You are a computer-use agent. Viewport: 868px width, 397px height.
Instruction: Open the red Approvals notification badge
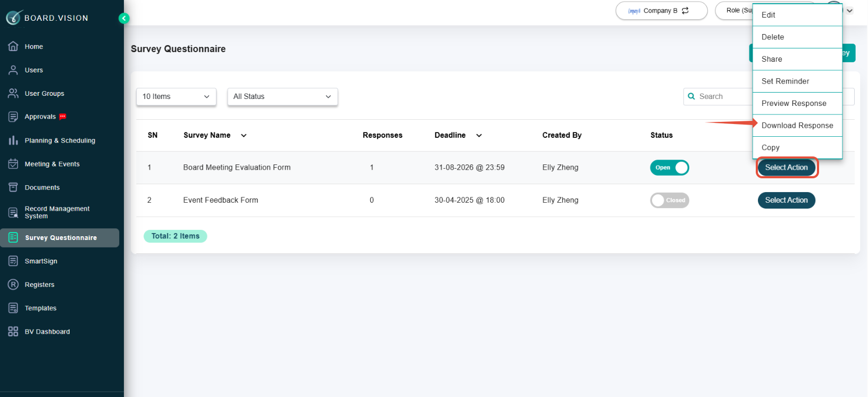click(63, 117)
